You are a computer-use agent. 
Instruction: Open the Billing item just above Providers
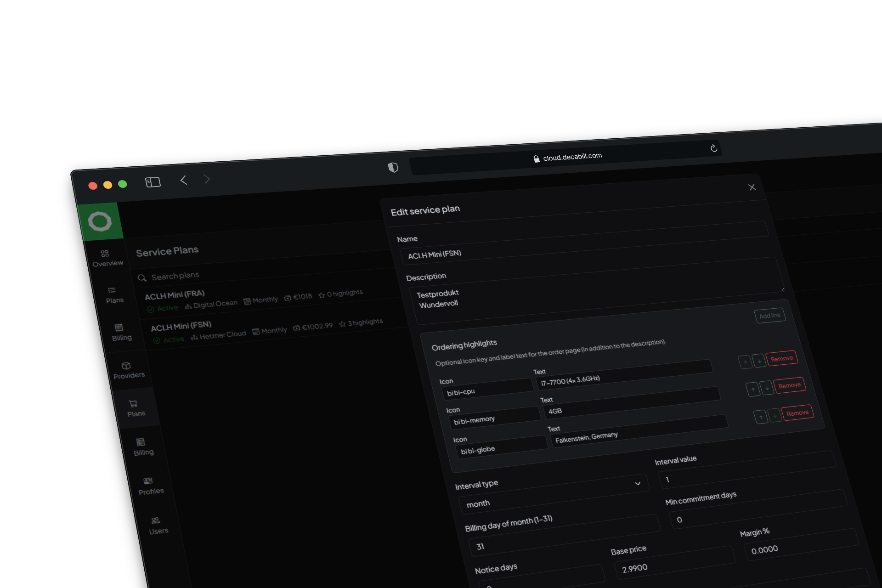(x=121, y=333)
